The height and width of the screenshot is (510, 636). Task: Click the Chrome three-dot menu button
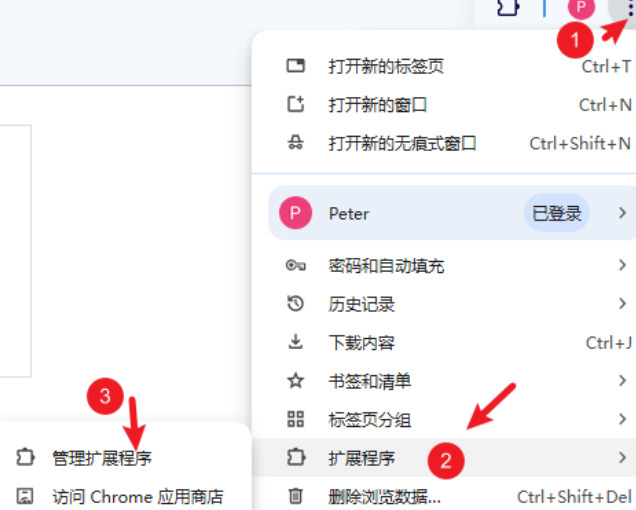click(x=628, y=8)
